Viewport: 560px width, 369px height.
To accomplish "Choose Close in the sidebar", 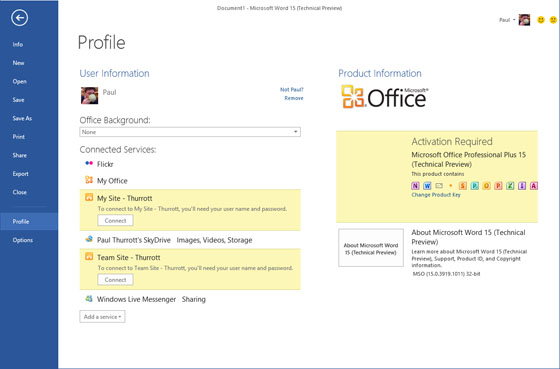I will [19, 192].
